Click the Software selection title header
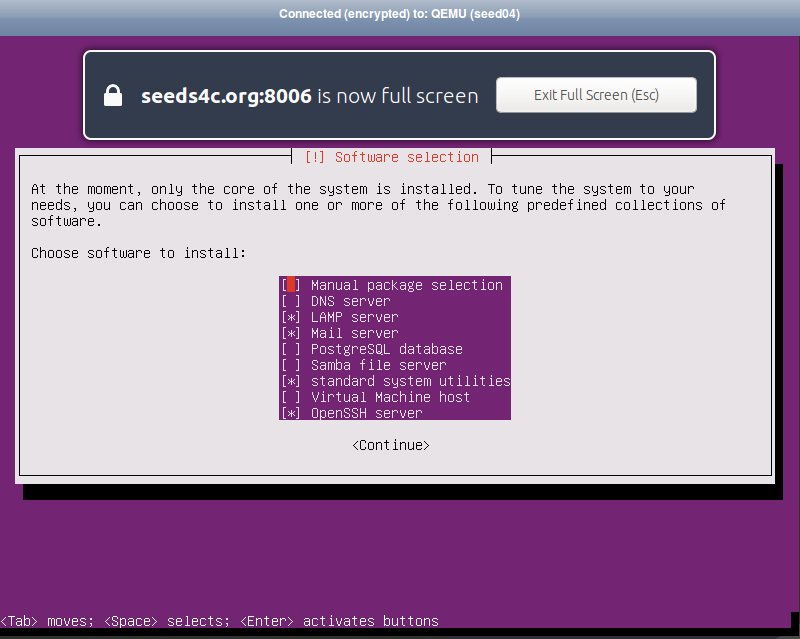 point(391,157)
